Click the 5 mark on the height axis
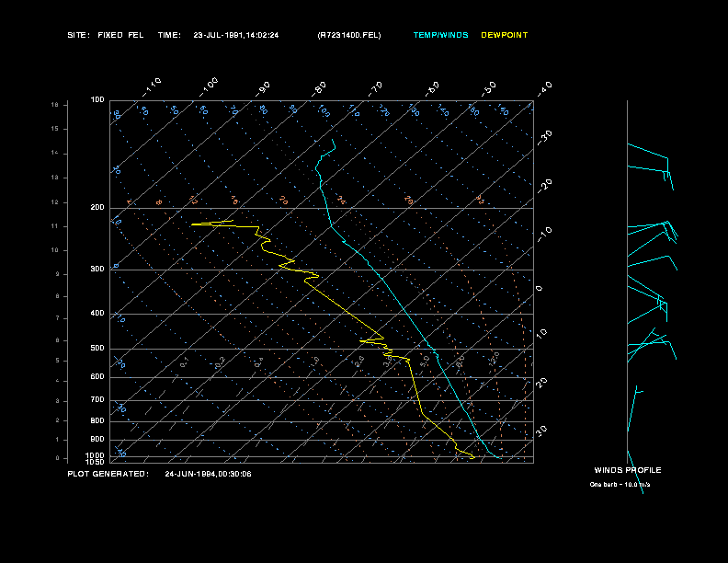The width and height of the screenshot is (728, 563). point(58,361)
